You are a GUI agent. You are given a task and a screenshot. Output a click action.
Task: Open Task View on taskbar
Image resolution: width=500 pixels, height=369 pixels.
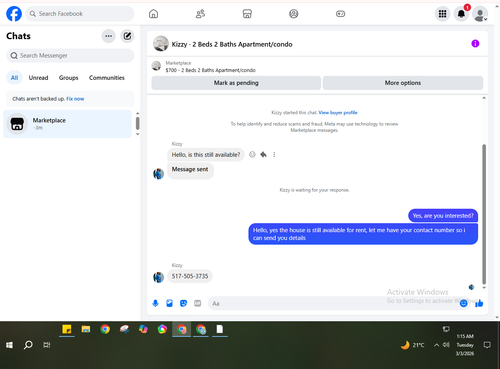47,345
